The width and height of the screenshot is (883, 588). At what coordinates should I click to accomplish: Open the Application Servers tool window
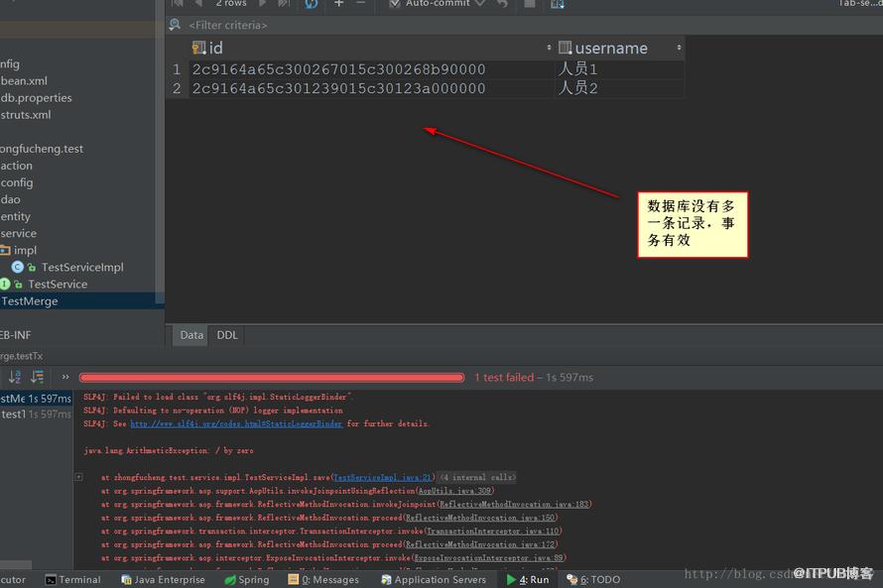(x=434, y=579)
